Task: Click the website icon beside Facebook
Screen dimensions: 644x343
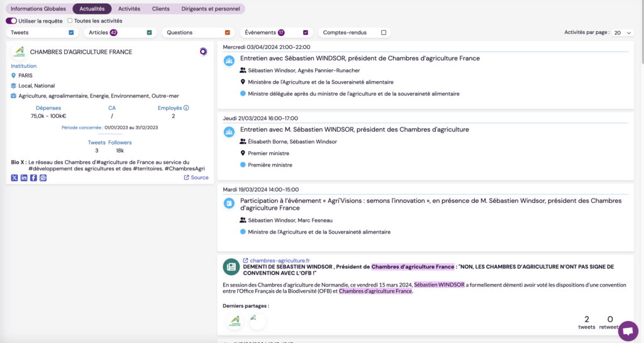Action: (43, 178)
